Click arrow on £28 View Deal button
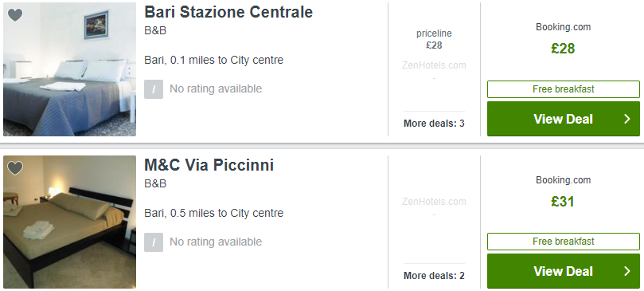Image resolution: width=644 pixels, height=291 pixels. 626,119
